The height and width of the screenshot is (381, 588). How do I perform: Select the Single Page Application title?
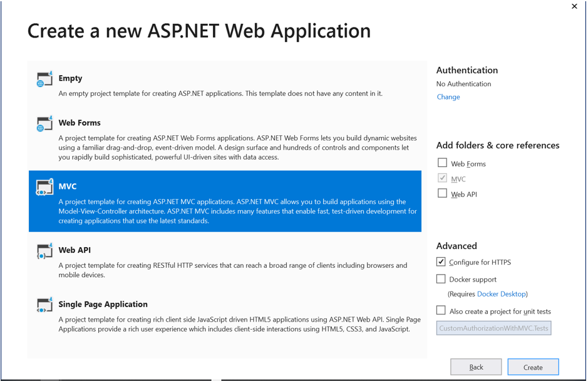tap(103, 304)
